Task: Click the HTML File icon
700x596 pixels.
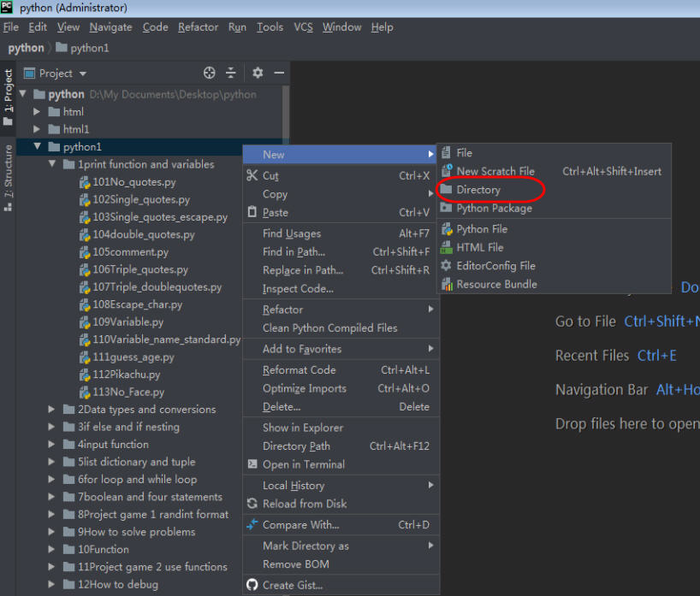Action: [x=447, y=247]
